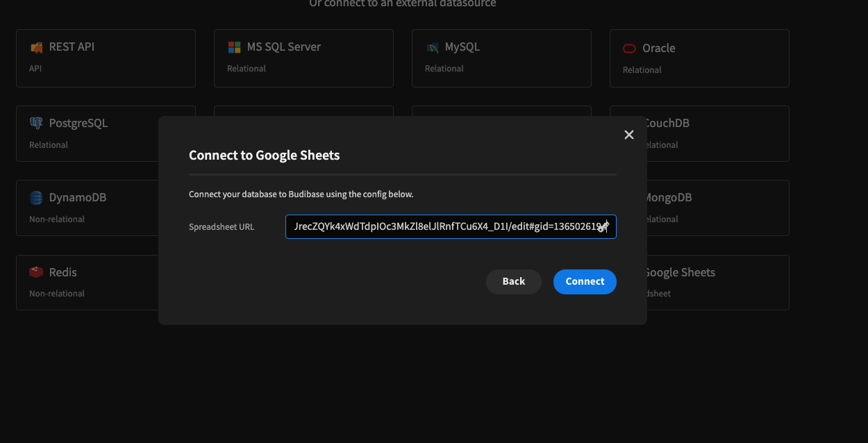Viewport: 868px width, 443px height.
Task: Click the 'Spreadsheet URL' label
Action: click(222, 226)
